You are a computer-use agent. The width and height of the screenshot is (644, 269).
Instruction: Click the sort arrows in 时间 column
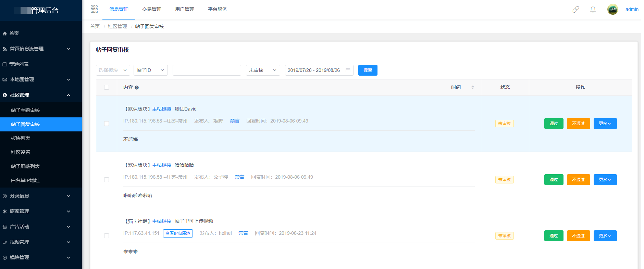pos(473,87)
